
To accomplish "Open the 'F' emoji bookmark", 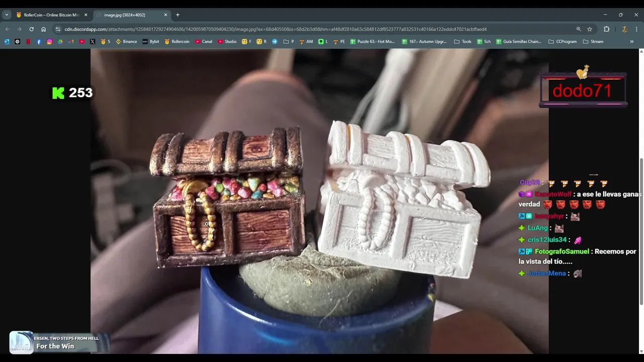I will tap(247, 42).
